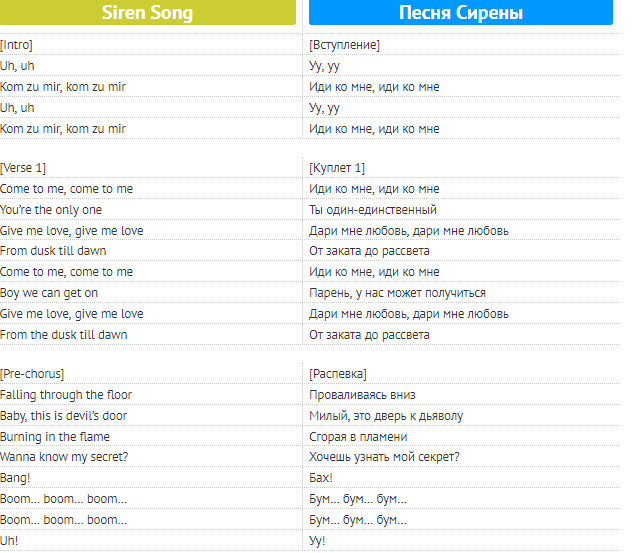Select the line "You're the only one"
The height and width of the screenshot is (553, 632).
point(51,210)
